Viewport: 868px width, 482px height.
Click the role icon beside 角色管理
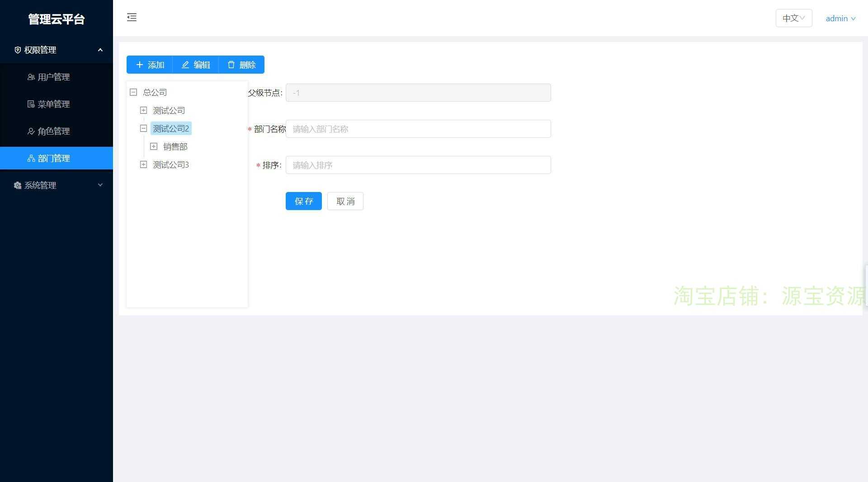click(31, 131)
